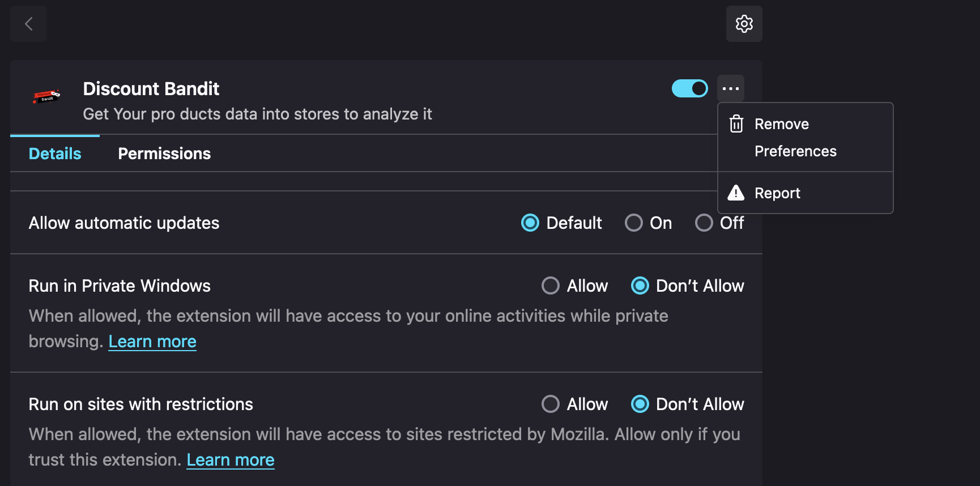Allow running in Private Windows
Viewport: 980px width, 486px height.
click(551, 285)
